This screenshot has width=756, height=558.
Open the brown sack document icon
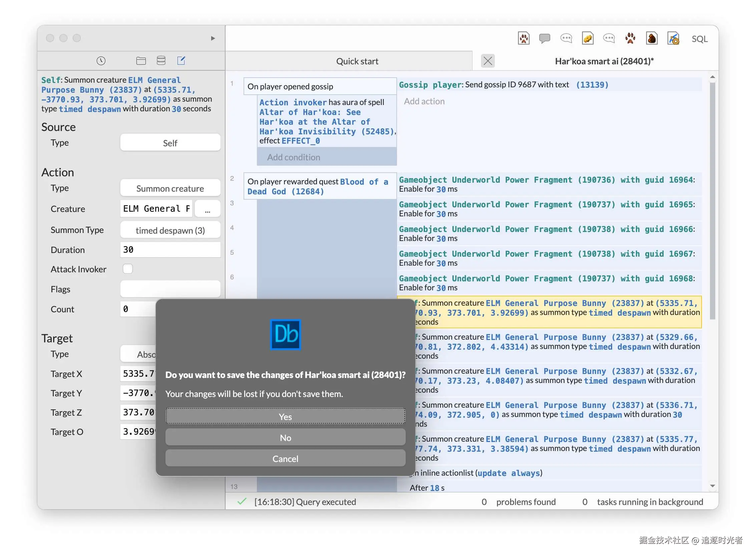[652, 39]
